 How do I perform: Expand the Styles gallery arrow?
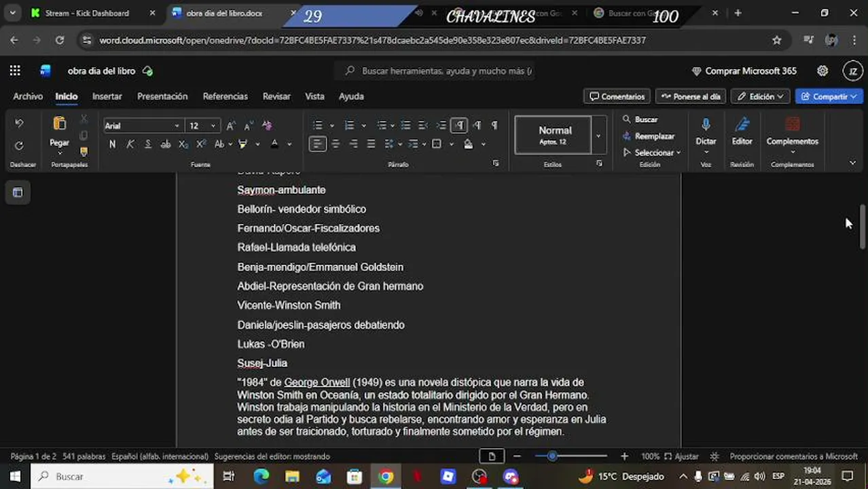pos(598,136)
